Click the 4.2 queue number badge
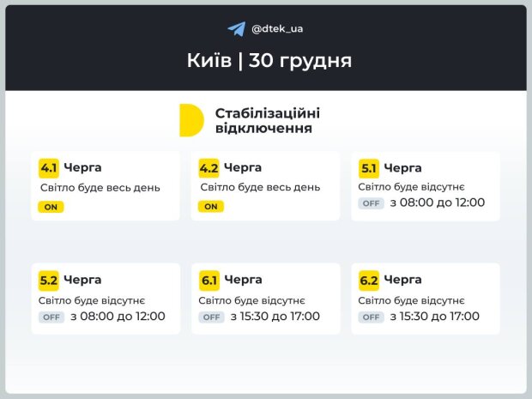 coord(209,167)
